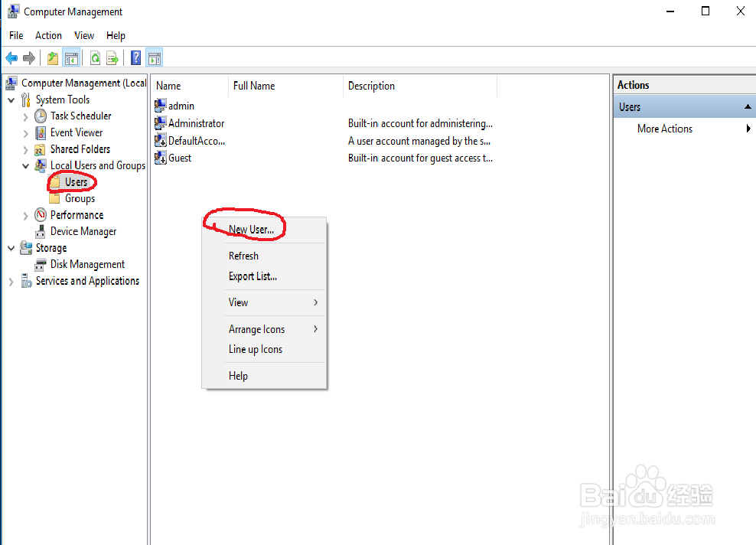
Task: Toggle Show/Hide Console Tree toolbar icon
Action: (71, 58)
